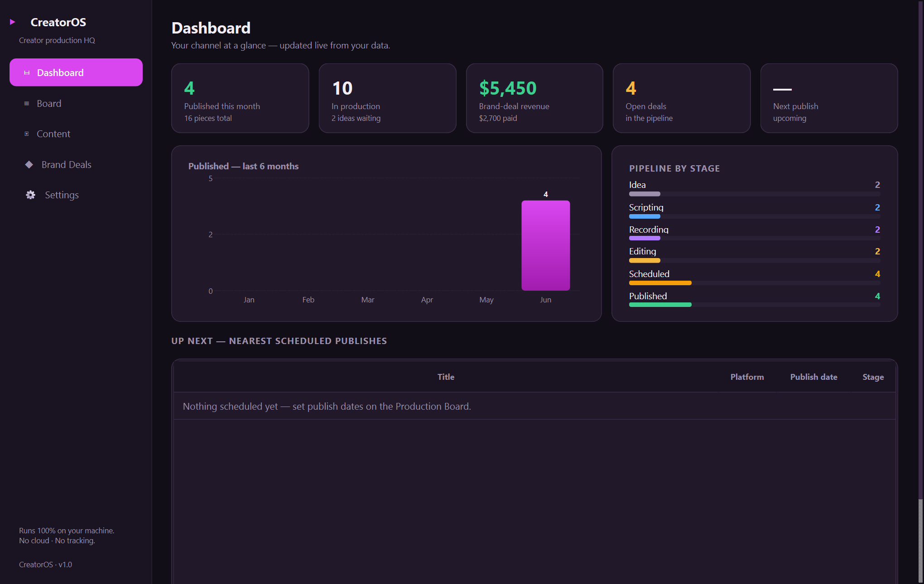924x584 pixels.
Task: Click the Idea stage progress bar
Action: 755,194
